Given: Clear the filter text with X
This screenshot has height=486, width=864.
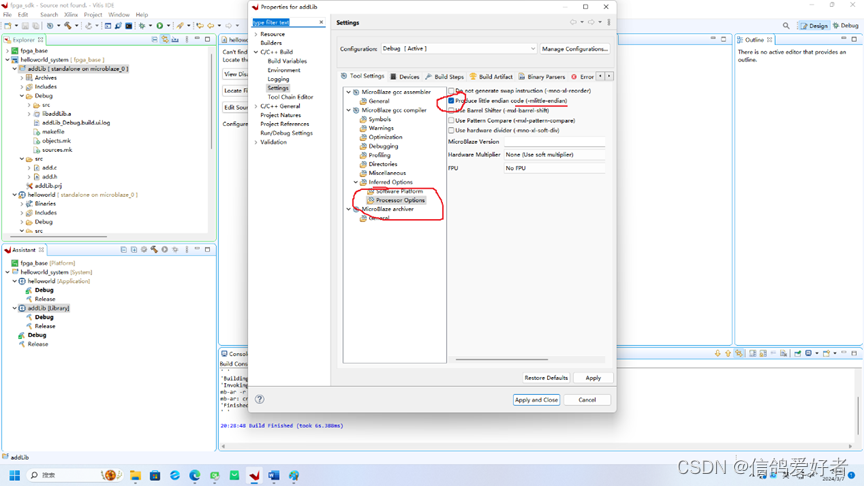Looking at the screenshot, I should tap(321, 22).
